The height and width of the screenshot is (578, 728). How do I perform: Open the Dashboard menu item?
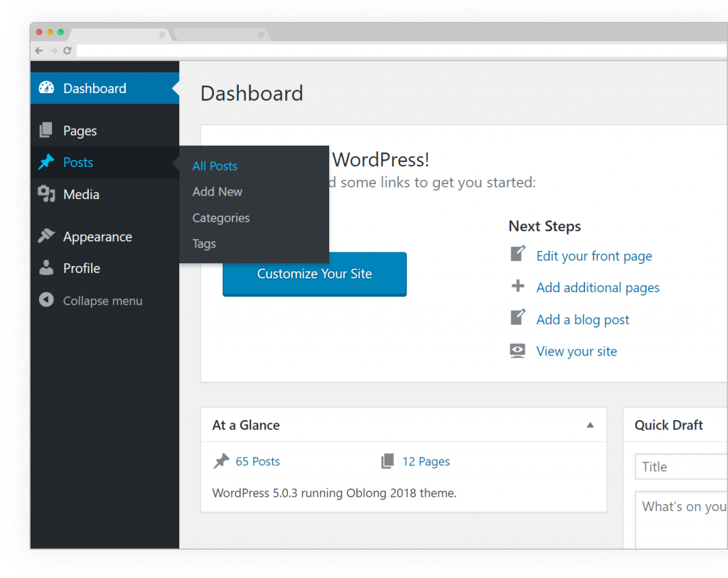pos(105,87)
